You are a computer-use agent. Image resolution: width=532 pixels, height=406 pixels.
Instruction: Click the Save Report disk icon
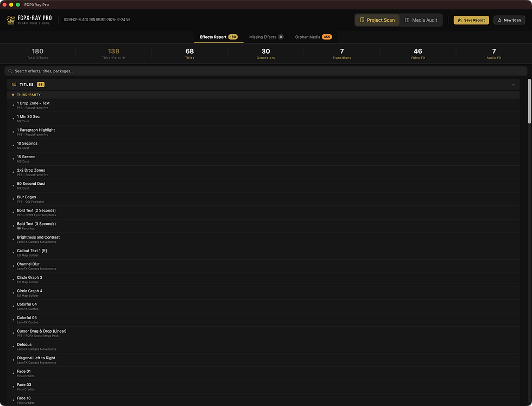click(x=460, y=21)
